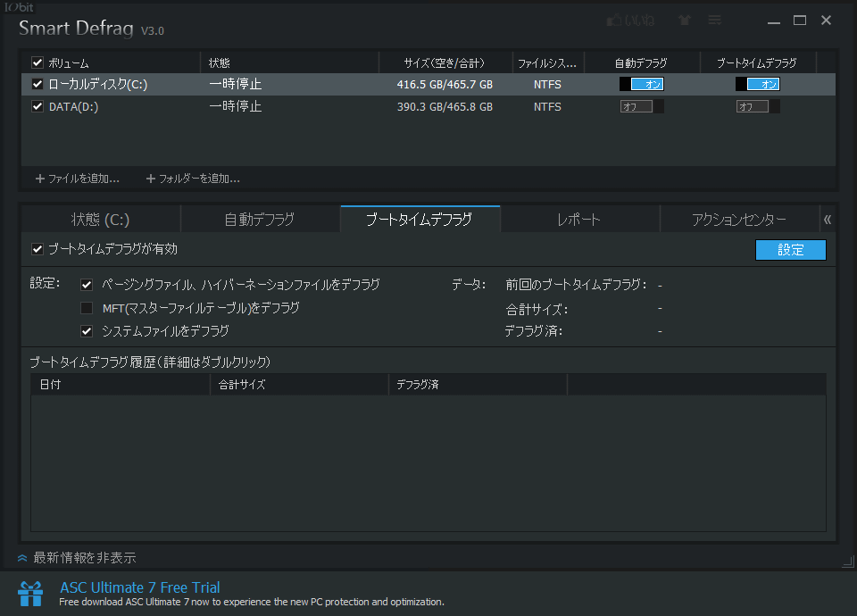Toggle the ボリューム select-all checkbox
The height and width of the screenshot is (616, 857).
coord(37,62)
